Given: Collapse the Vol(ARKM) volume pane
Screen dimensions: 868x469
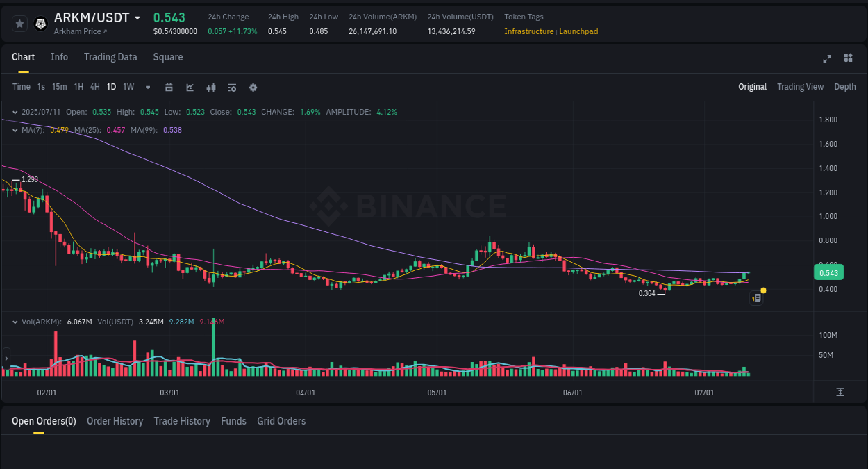Looking at the screenshot, I should click(x=15, y=322).
